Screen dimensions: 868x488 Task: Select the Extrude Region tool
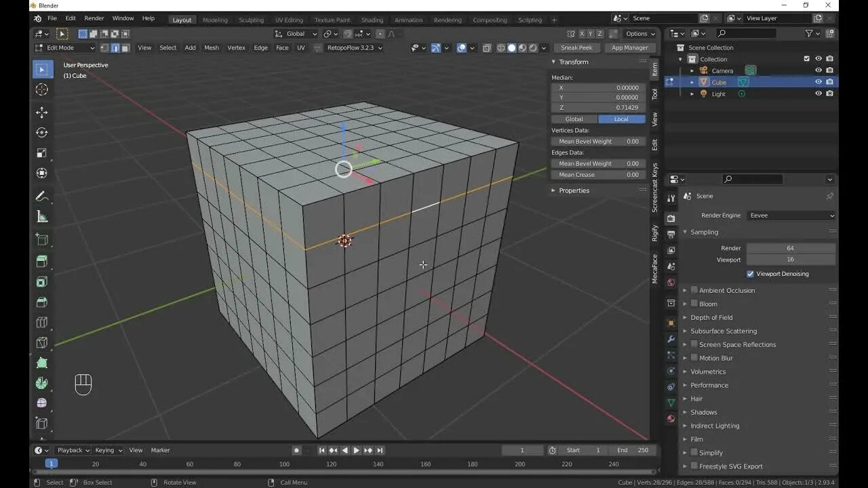(x=42, y=262)
